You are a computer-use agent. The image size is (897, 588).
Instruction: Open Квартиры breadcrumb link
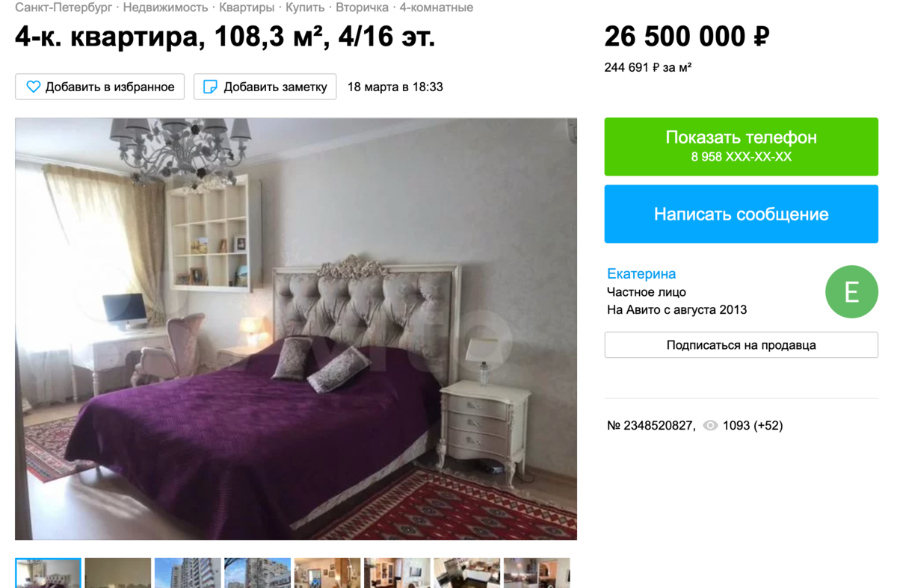click(247, 7)
